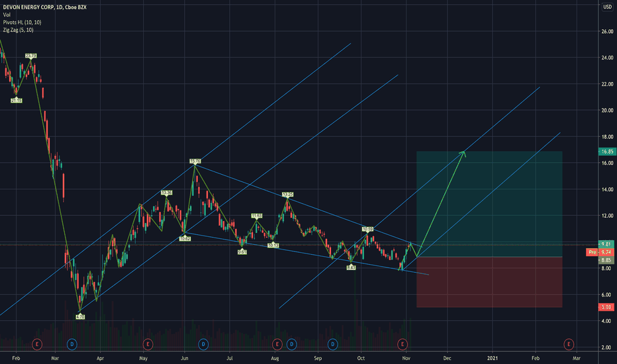Select the 9.61 pivot low label
The width and height of the screenshot is (617, 364).
[x=242, y=252]
